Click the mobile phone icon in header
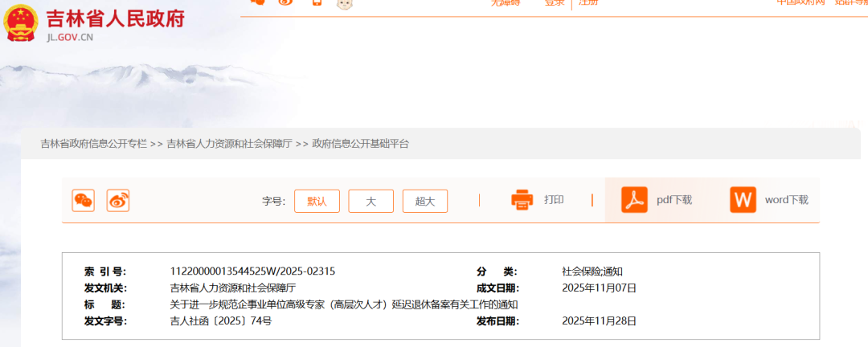 click(317, 2)
